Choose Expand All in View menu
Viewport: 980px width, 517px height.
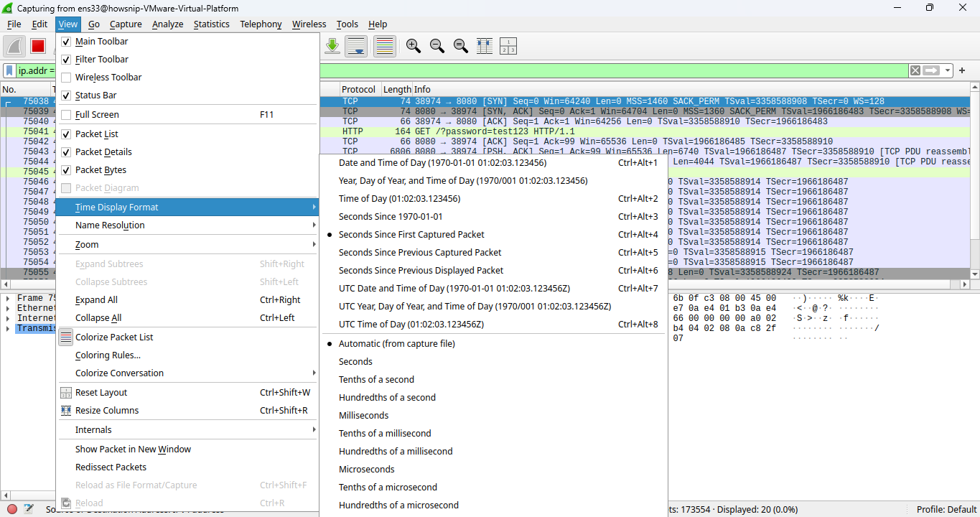click(187, 300)
